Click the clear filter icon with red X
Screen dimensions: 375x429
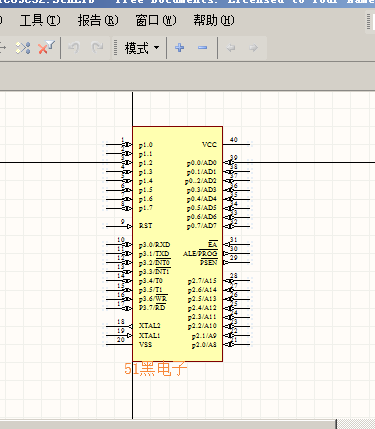click(x=46, y=48)
